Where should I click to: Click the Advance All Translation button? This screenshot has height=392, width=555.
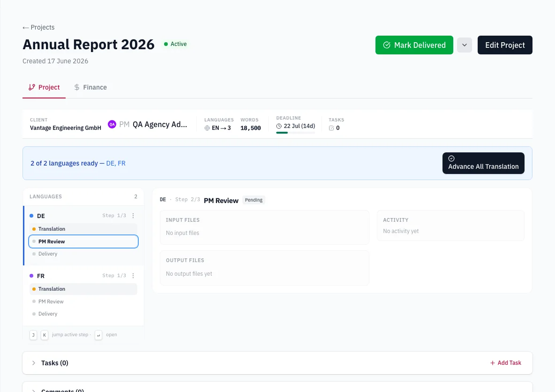(483, 163)
